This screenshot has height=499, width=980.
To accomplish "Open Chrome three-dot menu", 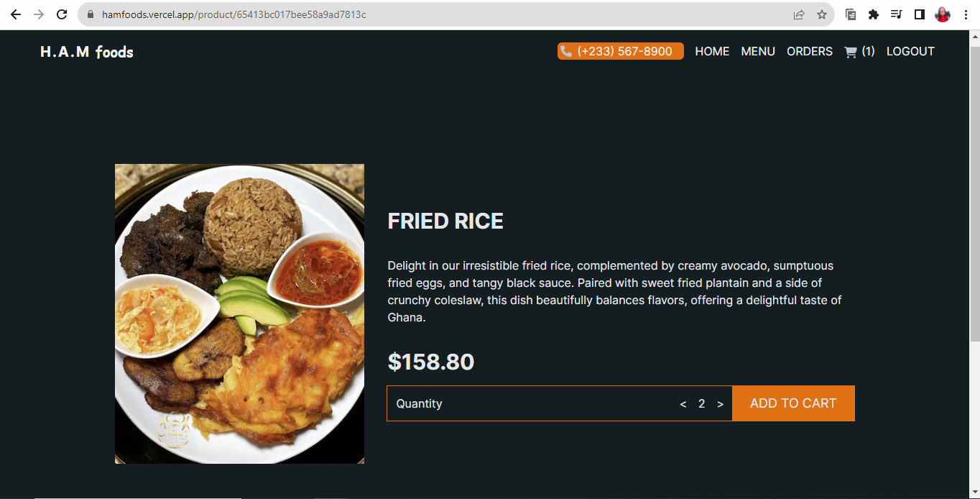I will click(x=966, y=14).
